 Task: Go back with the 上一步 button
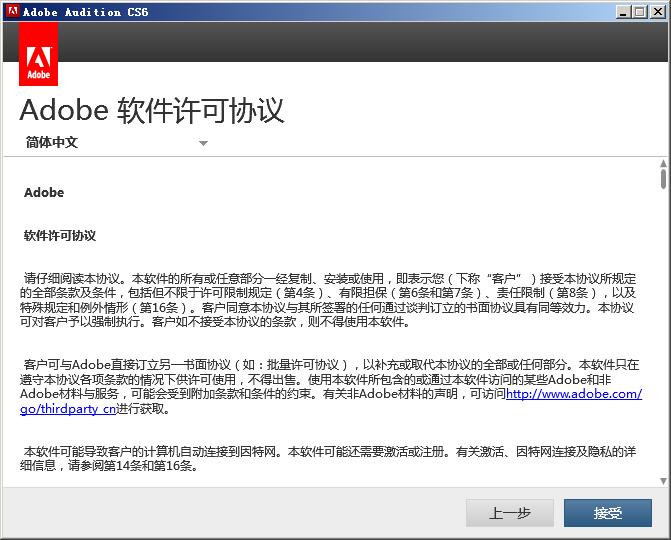(510, 513)
